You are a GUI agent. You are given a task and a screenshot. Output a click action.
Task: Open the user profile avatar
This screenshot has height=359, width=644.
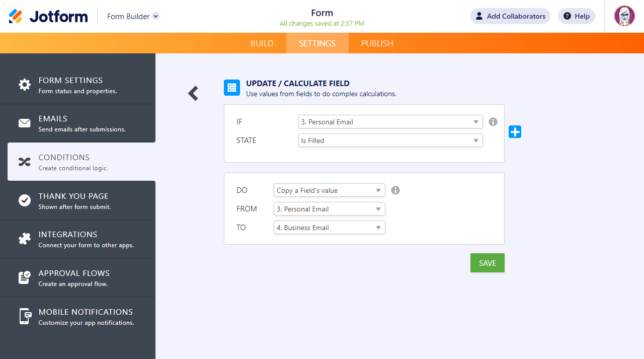click(x=624, y=16)
